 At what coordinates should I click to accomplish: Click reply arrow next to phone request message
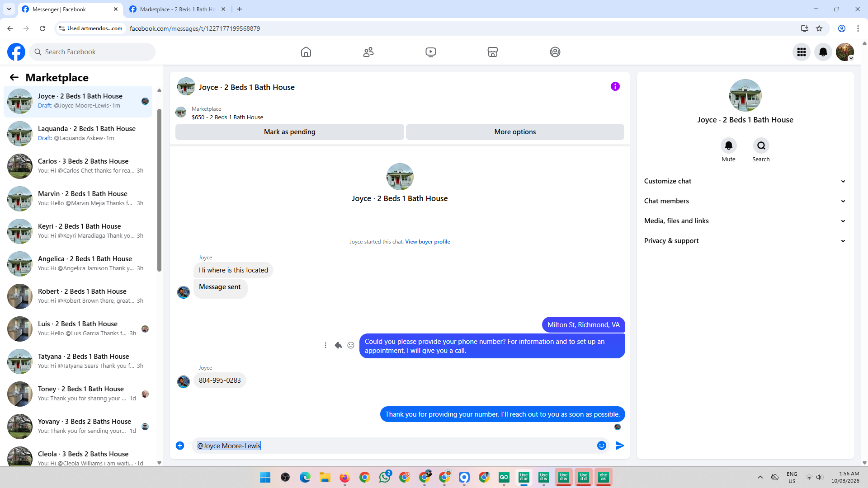338,345
